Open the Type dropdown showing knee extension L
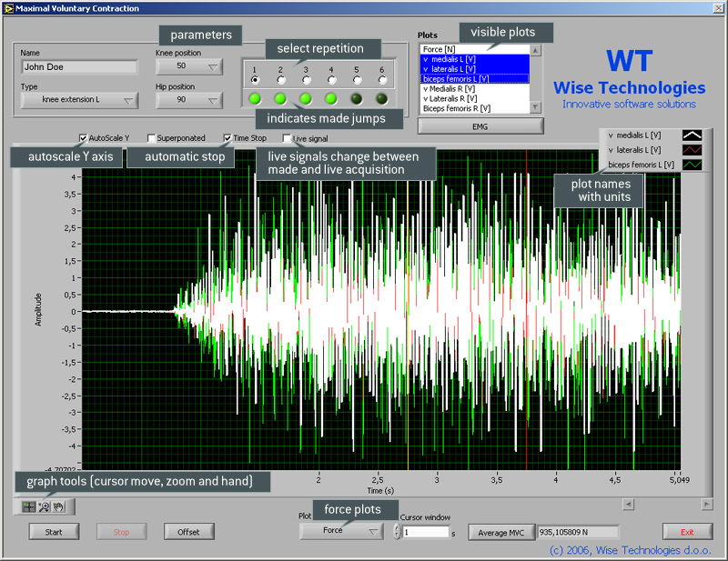728x561 pixels. [79, 100]
